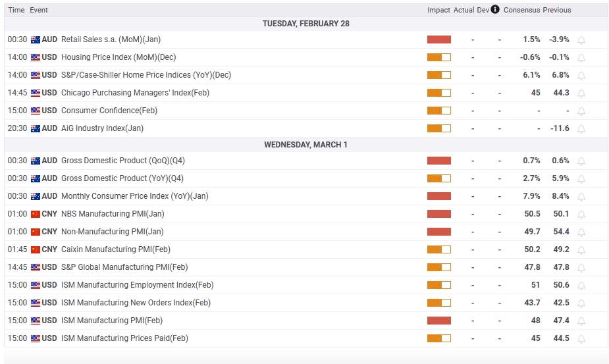The image size is (609, 364).
Task: Expand the S&P/Case-Shiller Home Price Indices row
Action: point(146,75)
